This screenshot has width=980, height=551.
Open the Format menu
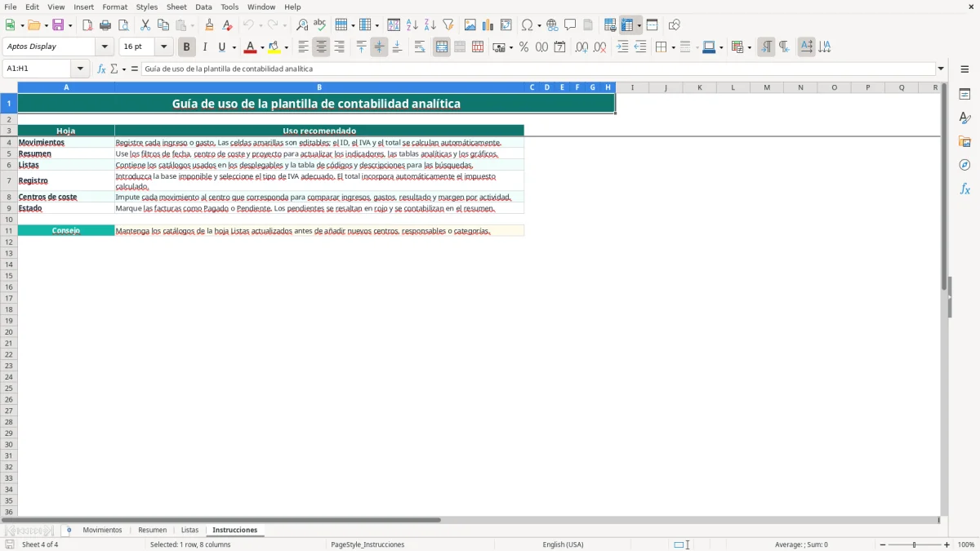(115, 7)
